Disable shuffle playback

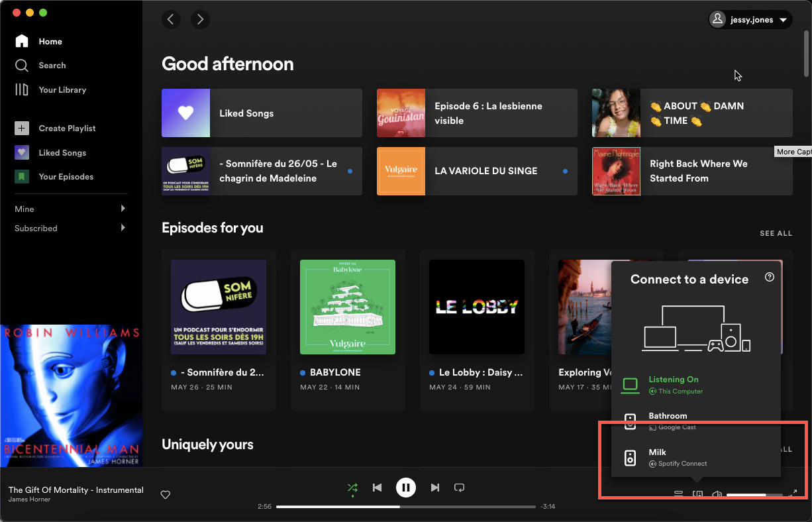352,488
